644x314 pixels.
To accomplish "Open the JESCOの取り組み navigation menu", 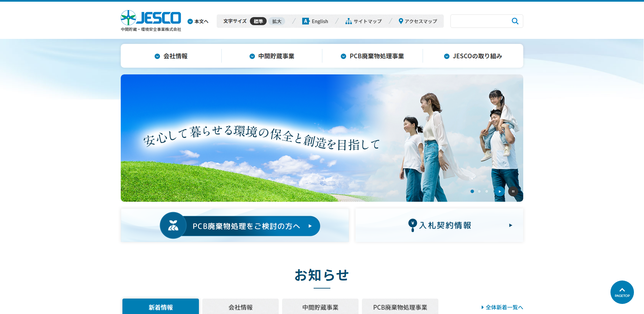I will tap(473, 56).
